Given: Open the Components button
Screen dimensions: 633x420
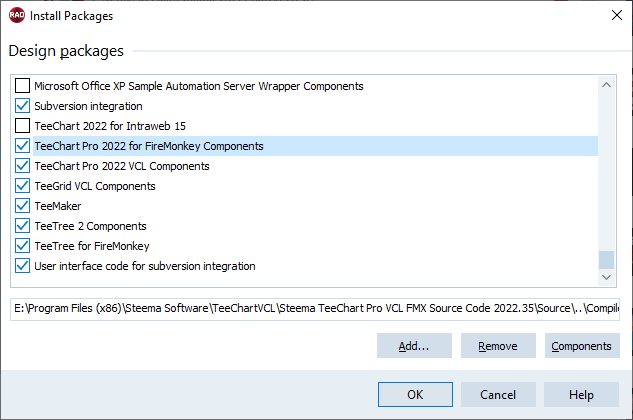Looking at the screenshot, I should 582,346.
